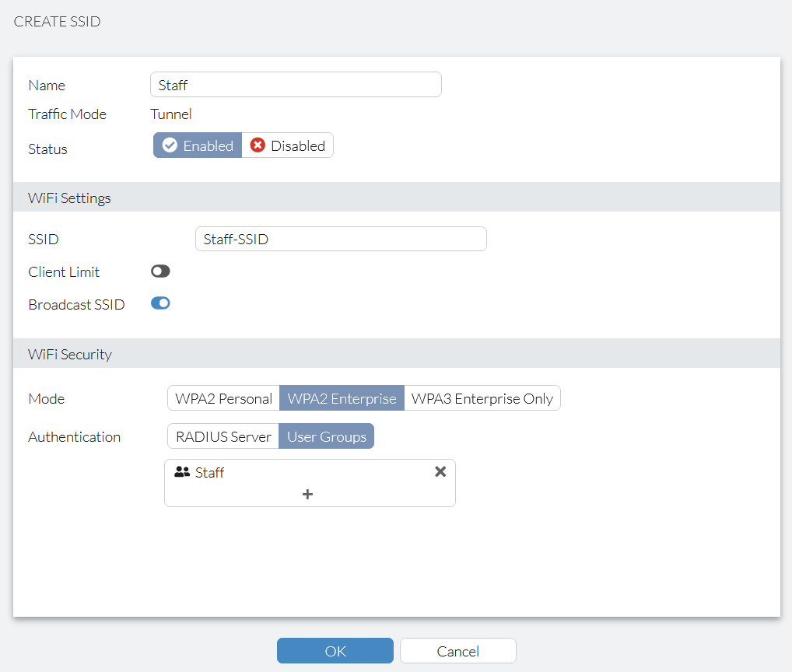The height and width of the screenshot is (672, 792).
Task: Choose WPA3 Enterprise Only mode
Action: pyautogui.click(x=482, y=397)
